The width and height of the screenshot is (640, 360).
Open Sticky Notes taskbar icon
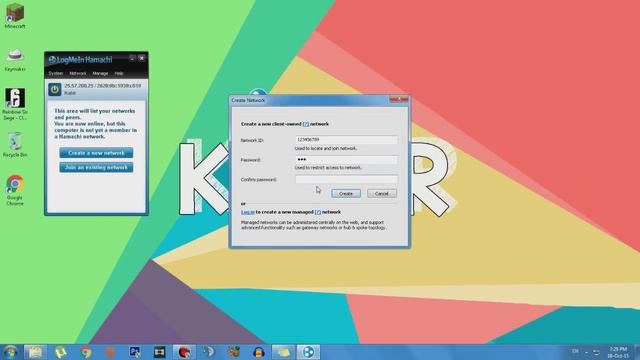point(283,352)
